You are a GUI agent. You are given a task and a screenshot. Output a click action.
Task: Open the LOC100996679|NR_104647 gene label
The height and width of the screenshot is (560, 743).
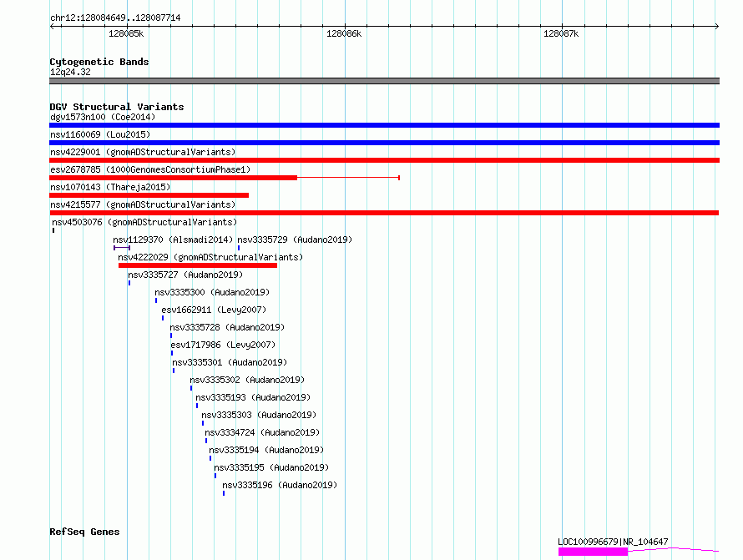pos(613,542)
